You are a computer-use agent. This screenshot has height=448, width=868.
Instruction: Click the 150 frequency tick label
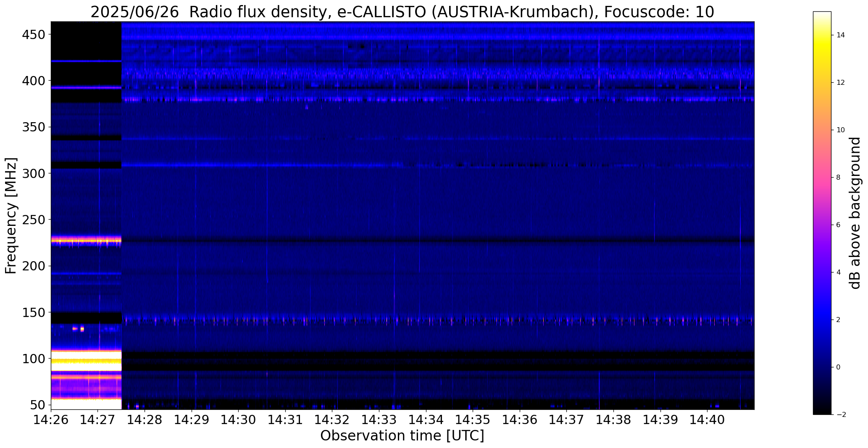point(33,312)
